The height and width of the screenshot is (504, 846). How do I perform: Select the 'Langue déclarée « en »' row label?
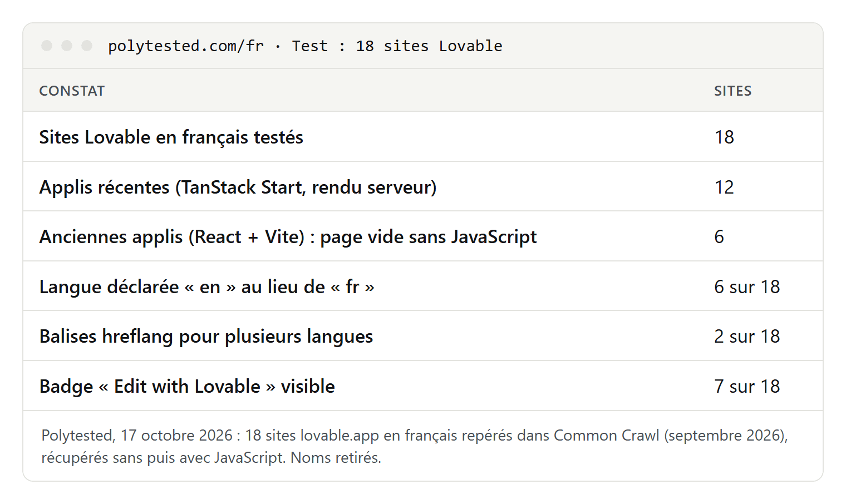(206, 287)
